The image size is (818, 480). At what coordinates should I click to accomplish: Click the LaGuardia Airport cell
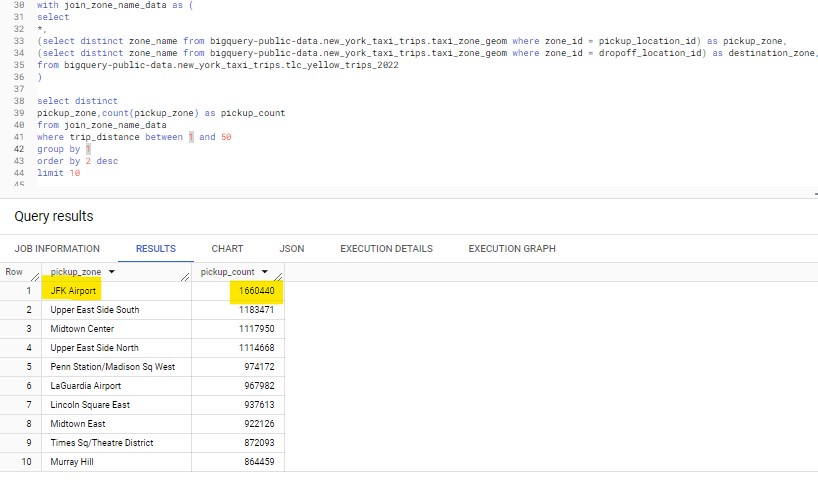86,386
